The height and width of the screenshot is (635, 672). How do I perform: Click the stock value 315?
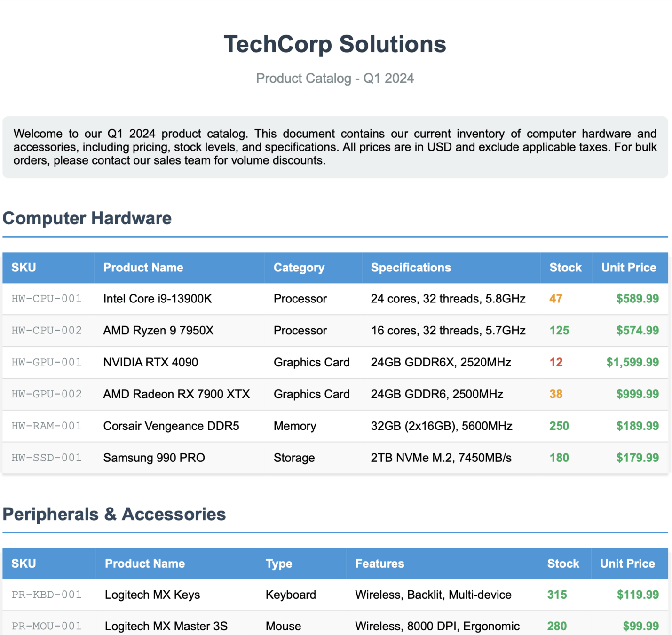point(557,595)
